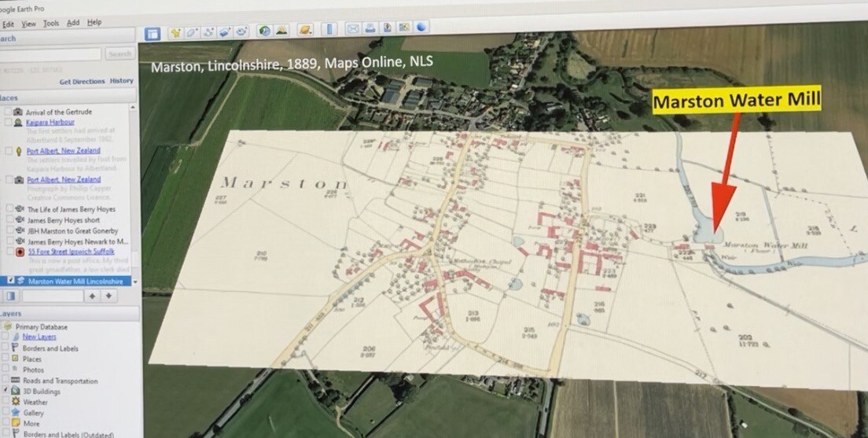868x438 pixels.
Task: Open the New Layers link
Action: click(39, 337)
